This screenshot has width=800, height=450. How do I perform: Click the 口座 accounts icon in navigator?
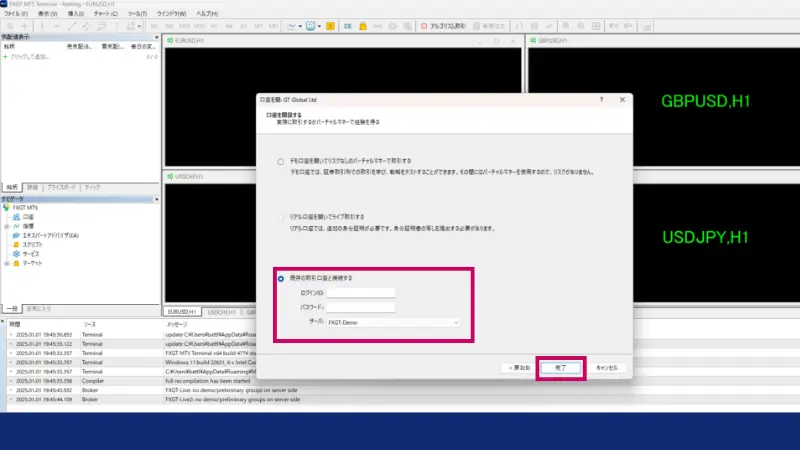tap(14, 216)
